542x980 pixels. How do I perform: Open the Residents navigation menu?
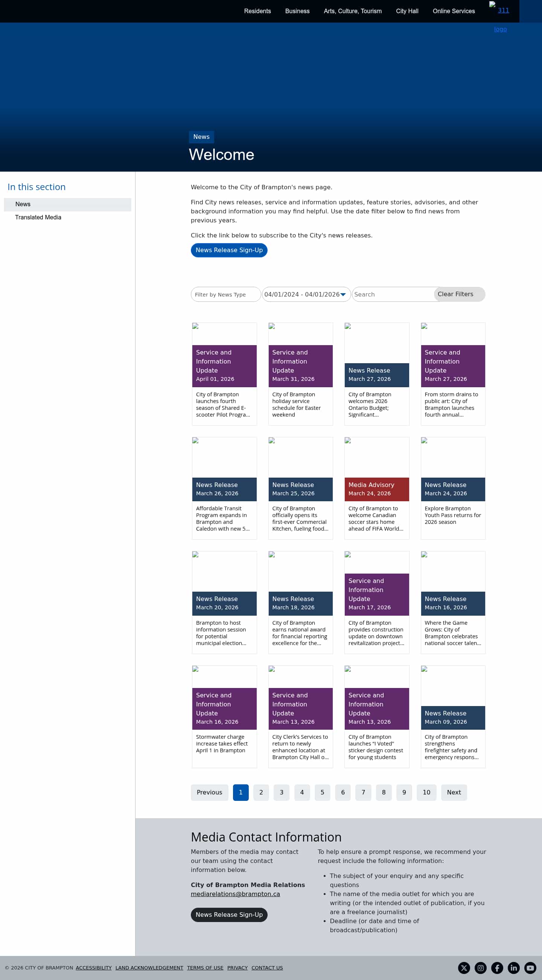pos(257,11)
